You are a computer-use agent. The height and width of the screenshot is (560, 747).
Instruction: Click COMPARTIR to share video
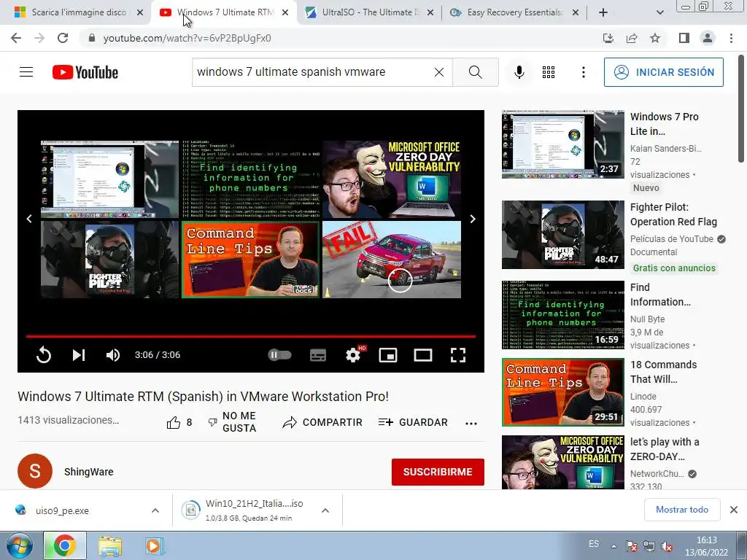click(322, 422)
